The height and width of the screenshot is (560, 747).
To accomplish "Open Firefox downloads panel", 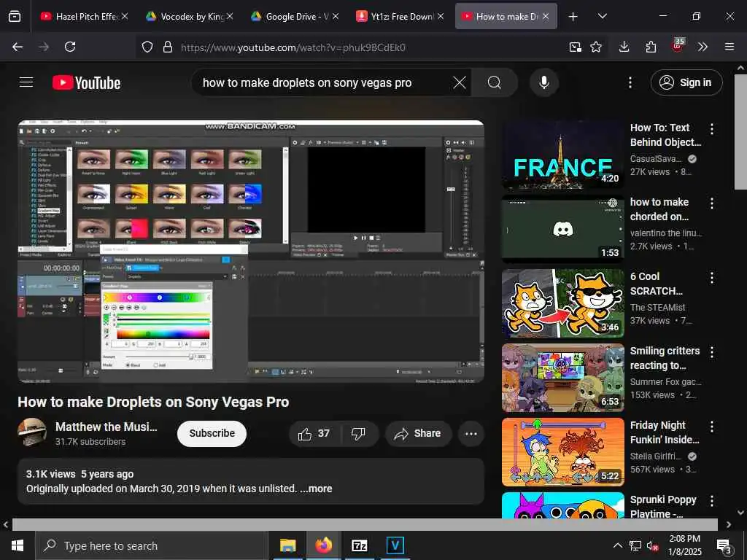I will 624,47.
